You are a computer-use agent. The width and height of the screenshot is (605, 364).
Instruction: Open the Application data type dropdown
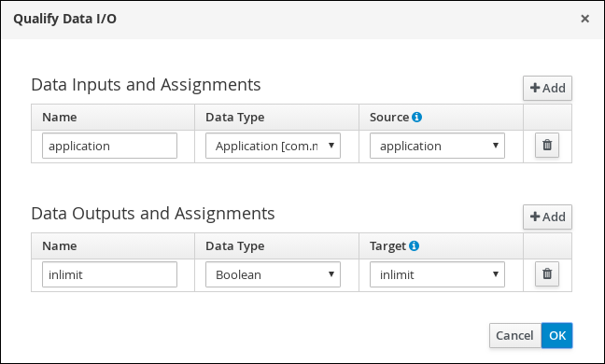pyautogui.click(x=273, y=146)
